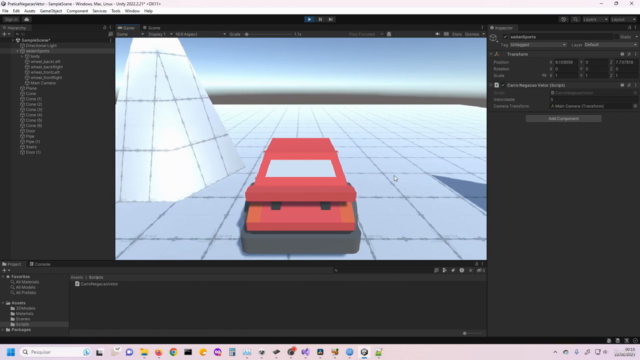This screenshot has width=640, height=360.
Task: Toggle the Scale constrain proportions link icon
Action: click(x=544, y=76)
